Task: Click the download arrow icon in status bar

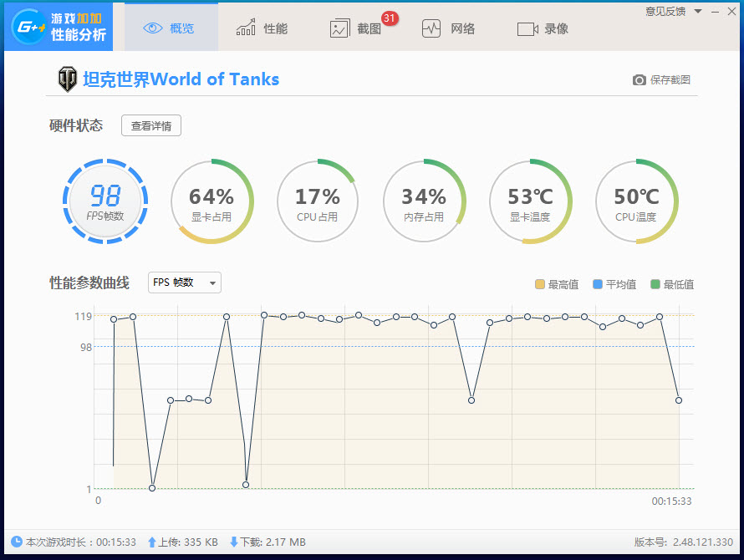Action: pyautogui.click(x=233, y=542)
